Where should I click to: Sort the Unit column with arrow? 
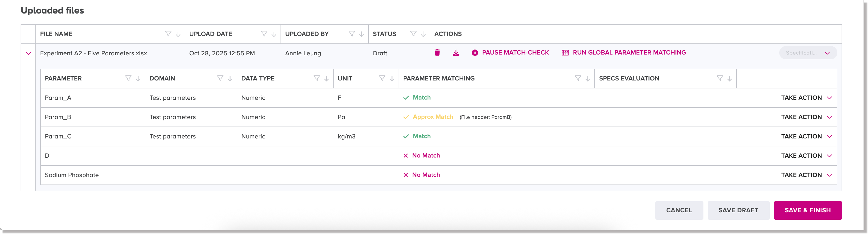pyautogui.click(x=392, y=79)
